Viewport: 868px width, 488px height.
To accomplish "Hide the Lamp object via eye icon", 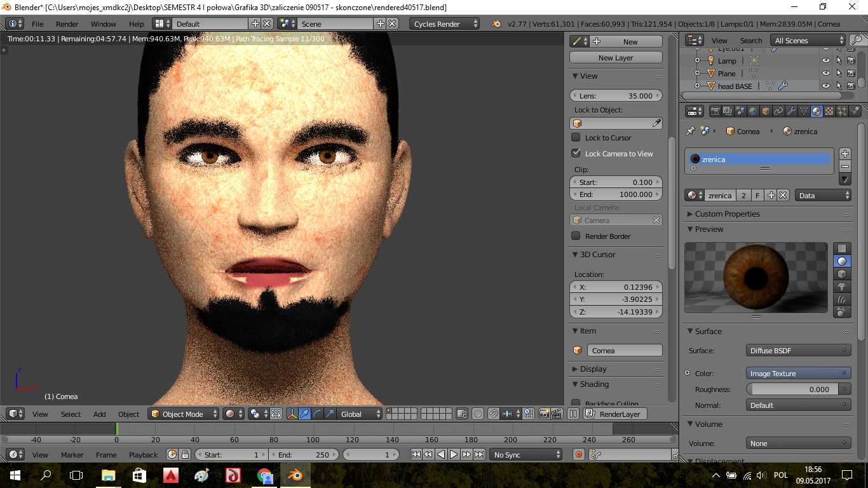I will [x=825, y=61].
